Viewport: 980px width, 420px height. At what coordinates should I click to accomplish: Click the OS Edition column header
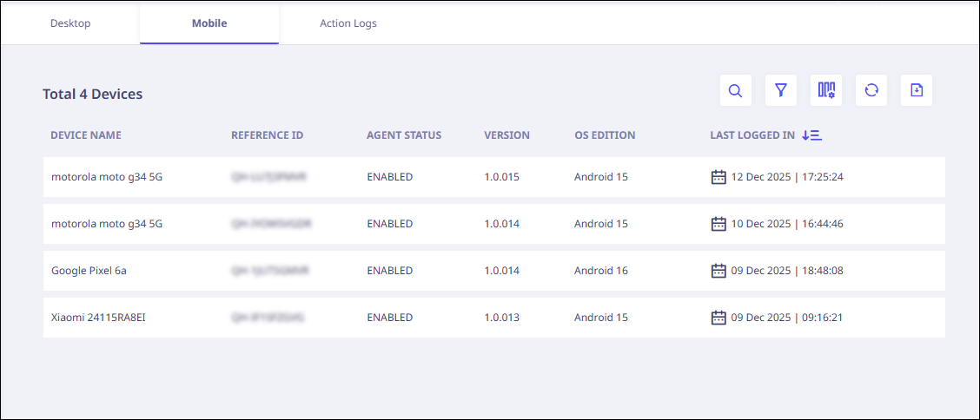pos(605,135)
